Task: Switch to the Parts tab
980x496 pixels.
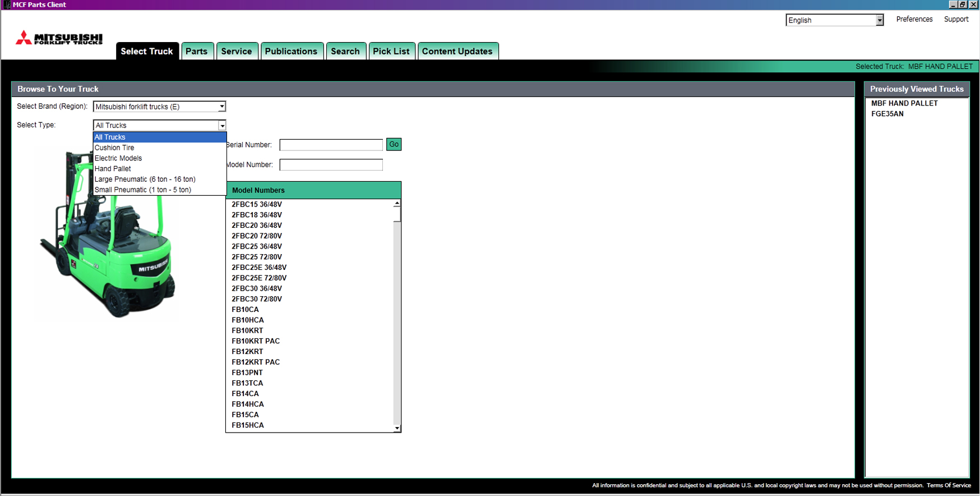Action: pyautogui.click(x=197, y=51)
